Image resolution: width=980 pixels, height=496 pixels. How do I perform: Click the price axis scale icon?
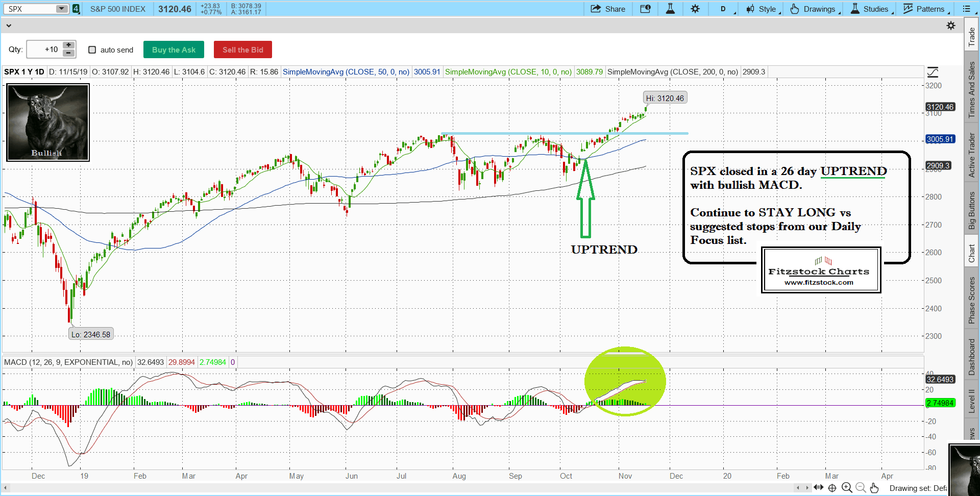(933, 72)
